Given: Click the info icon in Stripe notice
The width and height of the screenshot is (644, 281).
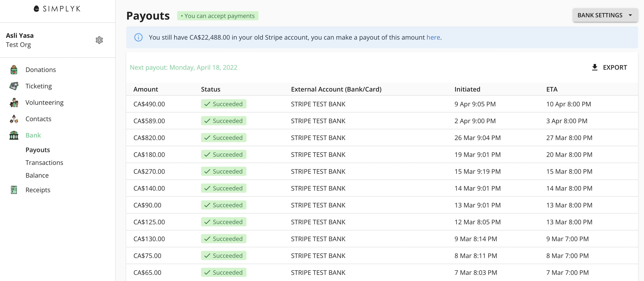Looking at the screenshot, I should coord(138,37).
